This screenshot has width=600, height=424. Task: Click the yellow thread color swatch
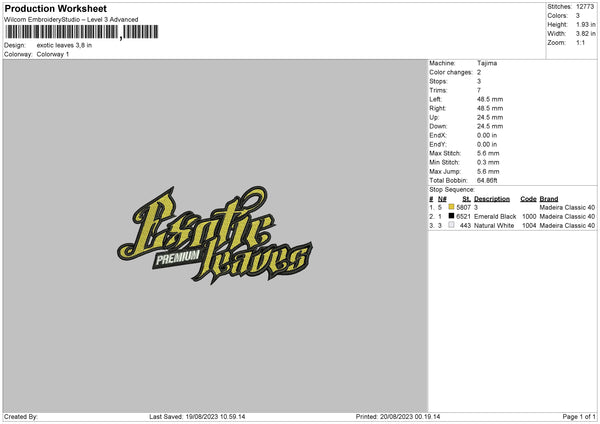[x=452, y=207]
